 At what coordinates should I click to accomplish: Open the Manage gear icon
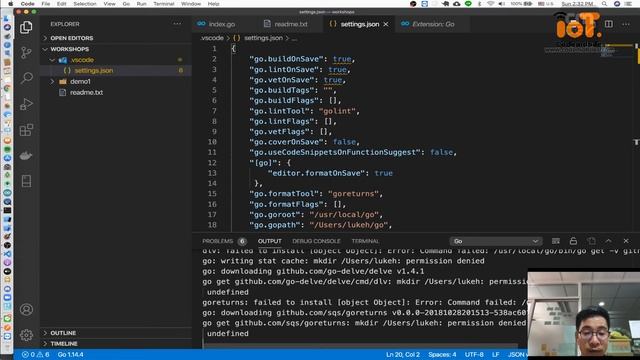click(26, 335)
